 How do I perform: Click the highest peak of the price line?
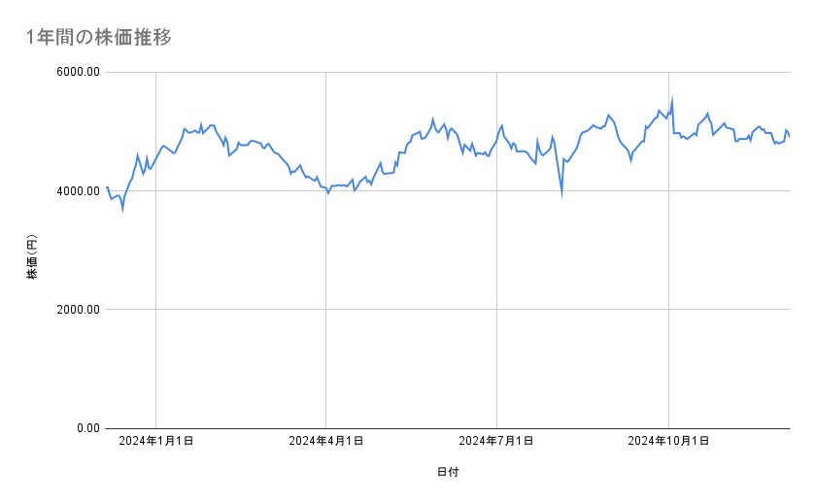click(672, 98)
